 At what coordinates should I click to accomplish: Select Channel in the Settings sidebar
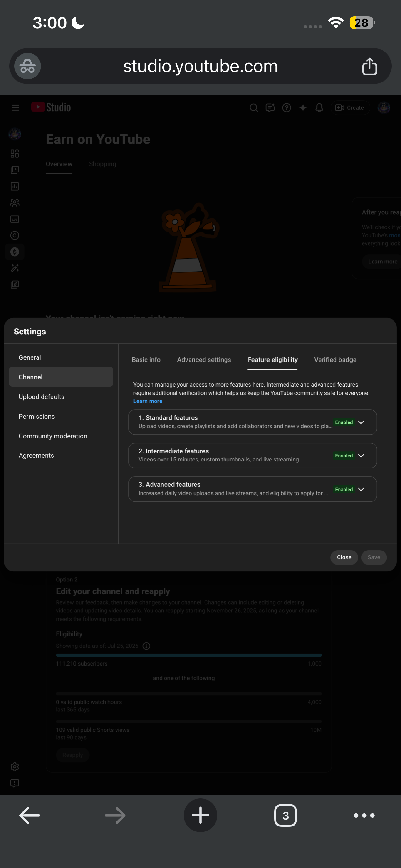tap(61, 377)
